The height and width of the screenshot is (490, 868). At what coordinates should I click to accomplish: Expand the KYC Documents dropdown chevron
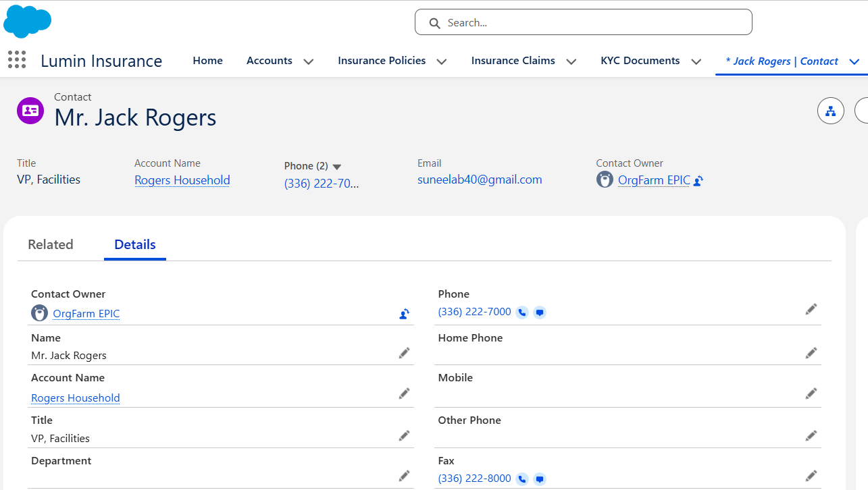pos(696,61)
